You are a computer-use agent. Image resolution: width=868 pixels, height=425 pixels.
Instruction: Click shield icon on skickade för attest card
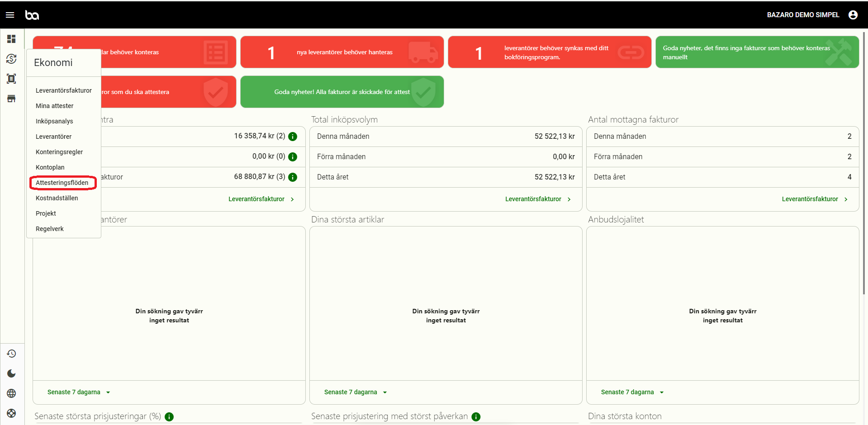pyautogui.click(x=423, y=92)
